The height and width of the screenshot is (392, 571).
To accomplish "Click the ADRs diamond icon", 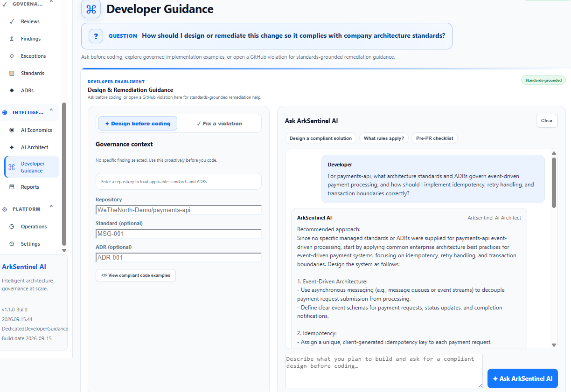I will [12, 90].
